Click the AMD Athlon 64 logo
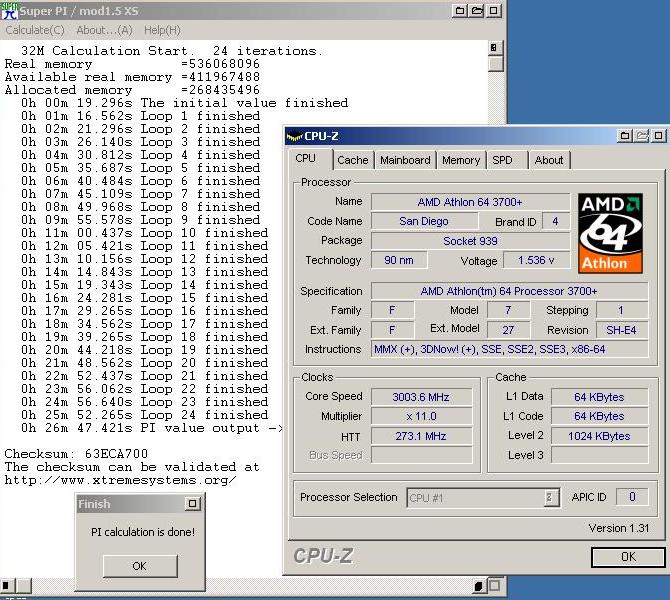This screenshot has width=670, height=600. [610, 233]
